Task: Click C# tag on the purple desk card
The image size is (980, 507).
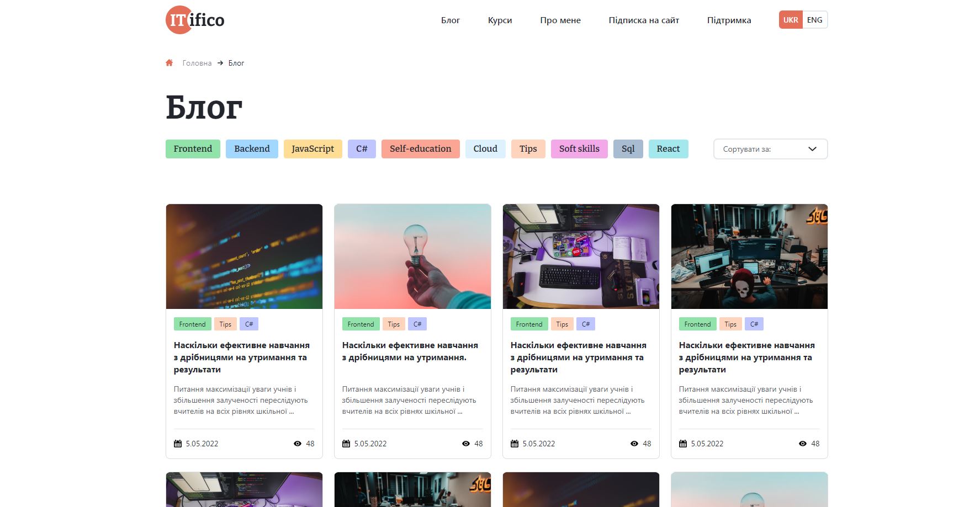Action: coord(586,324)
